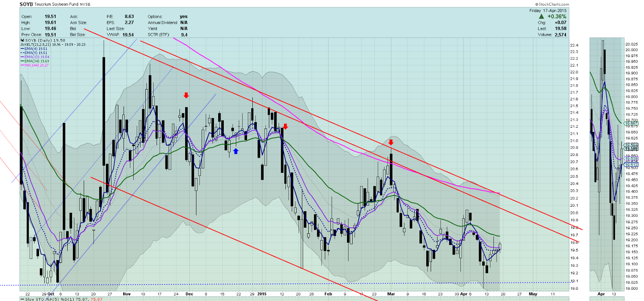Click the 19.000 label on the zoom panel axis

point(632,289)
